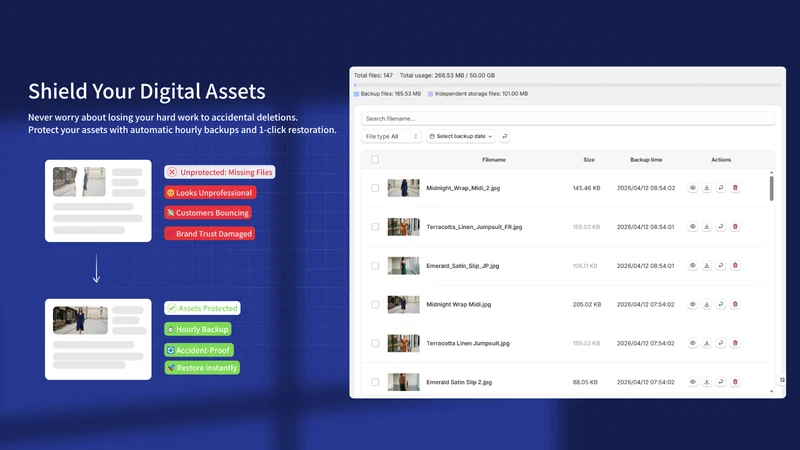The image size is (800, 450).
Task: Click the Size column header
Action: [x=589, y=160]
